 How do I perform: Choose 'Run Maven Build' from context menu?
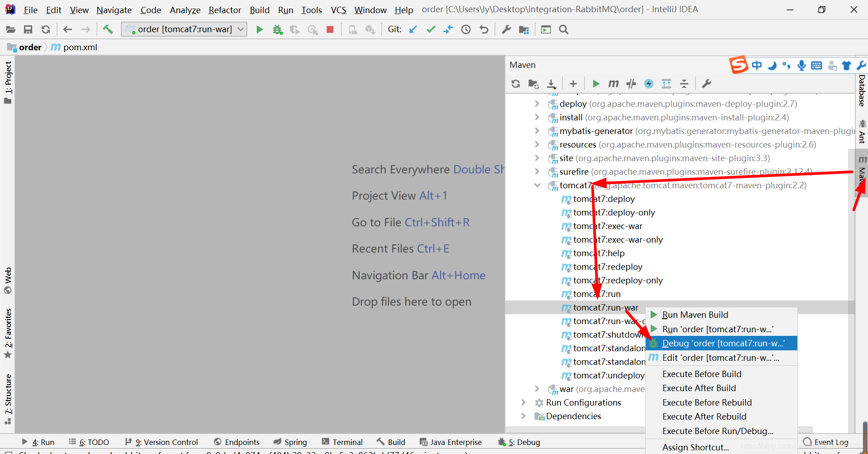pyautogui.click(x=721, y=315)
